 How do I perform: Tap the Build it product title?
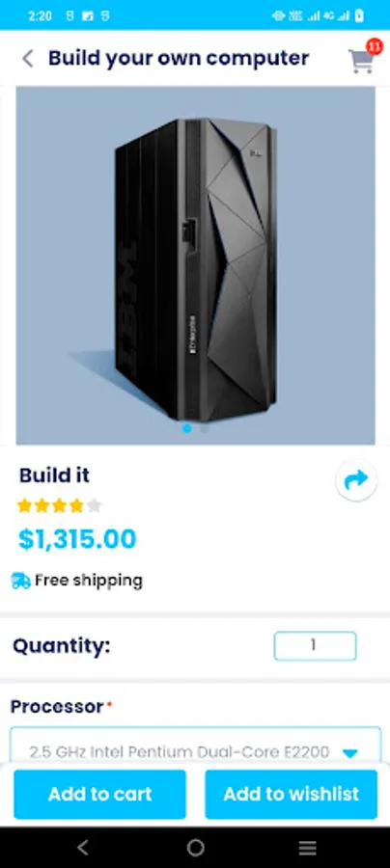pyautogui.click(x=54, y=475)
